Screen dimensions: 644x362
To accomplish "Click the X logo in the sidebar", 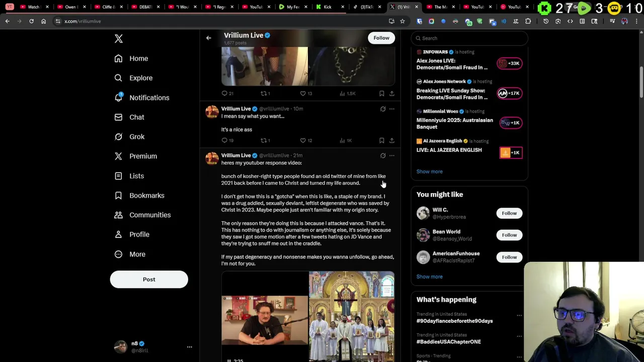I will coord(119,39).
